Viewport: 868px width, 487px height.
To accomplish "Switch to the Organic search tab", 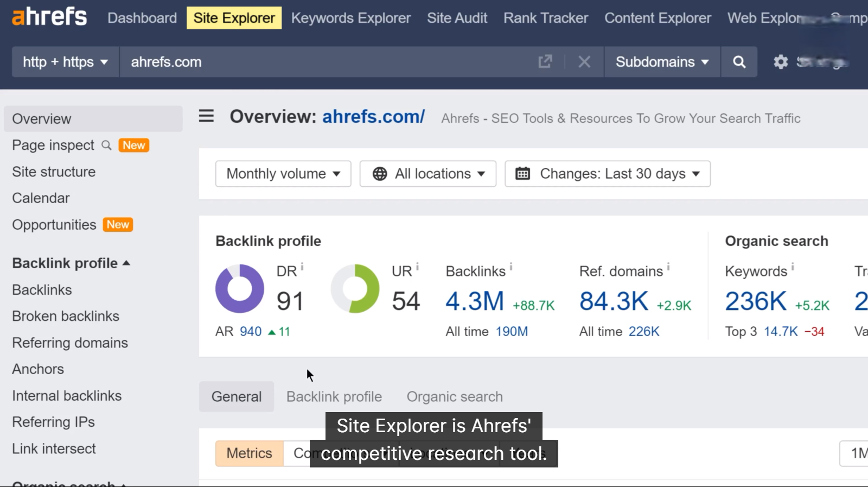I will 455,397.
